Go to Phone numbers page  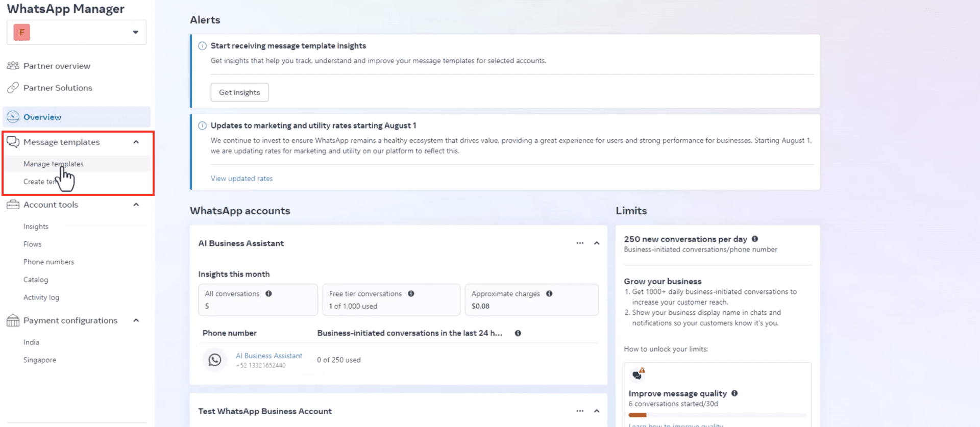(x=48, y=262)
